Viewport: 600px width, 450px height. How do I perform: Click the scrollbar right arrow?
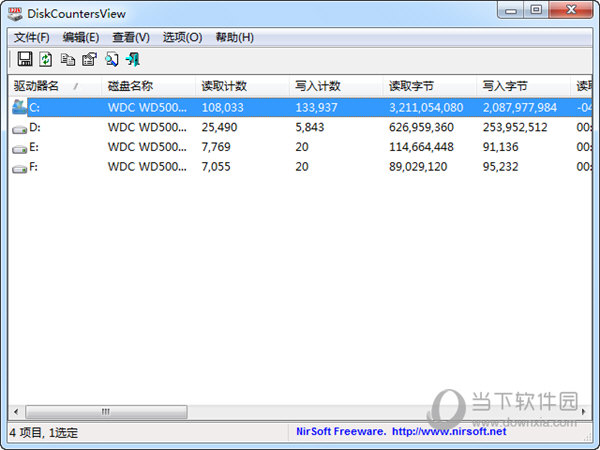point(584,412)
